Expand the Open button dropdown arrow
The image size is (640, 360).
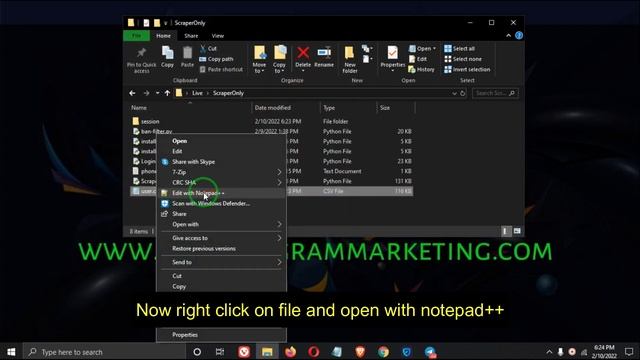(x=434, y=49)
